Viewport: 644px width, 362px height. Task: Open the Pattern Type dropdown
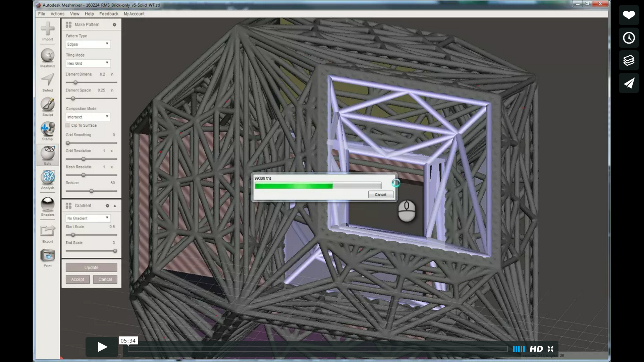(x=87, y=44)
